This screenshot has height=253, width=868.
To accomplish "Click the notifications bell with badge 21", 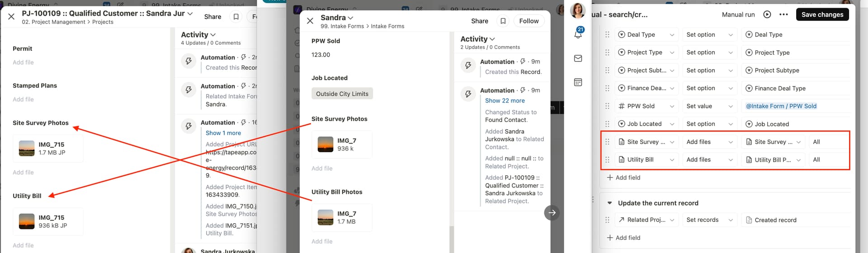I will [x=578, y=33].
